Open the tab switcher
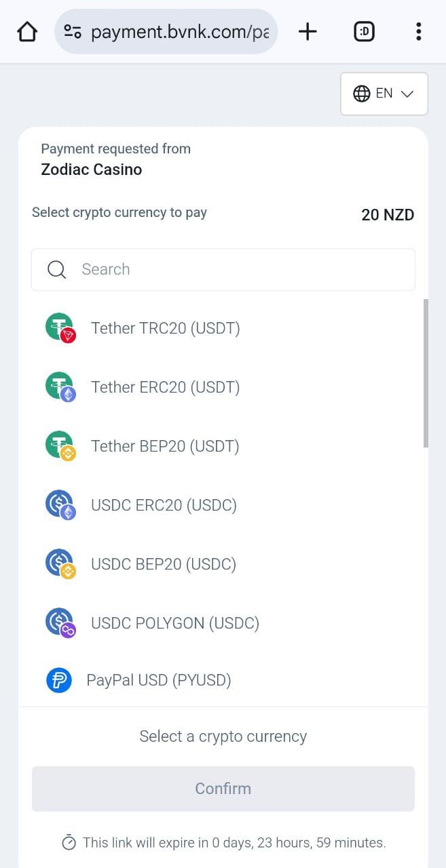Screen dimensions: 446x868 point(364,32)
